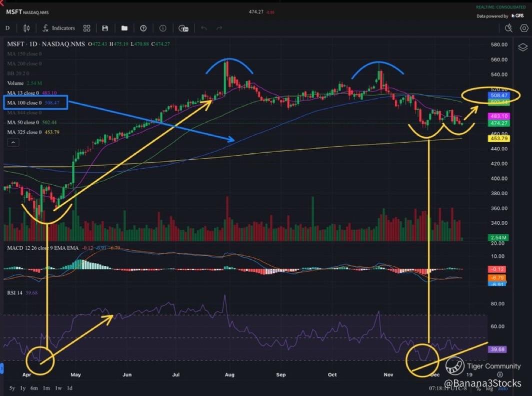Click the 580.00 price axis label

coord(499,45)
